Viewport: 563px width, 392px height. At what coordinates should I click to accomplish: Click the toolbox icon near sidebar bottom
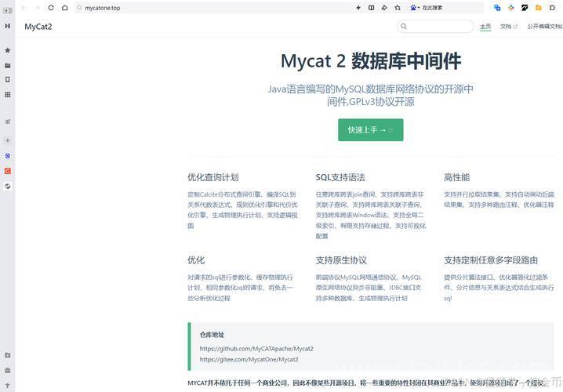point(8,370)
